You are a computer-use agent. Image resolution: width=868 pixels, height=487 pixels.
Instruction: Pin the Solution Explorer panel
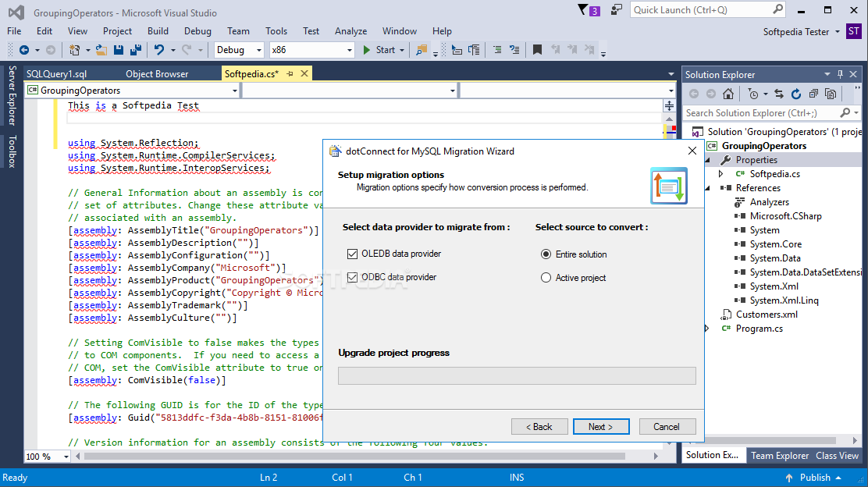841,74
